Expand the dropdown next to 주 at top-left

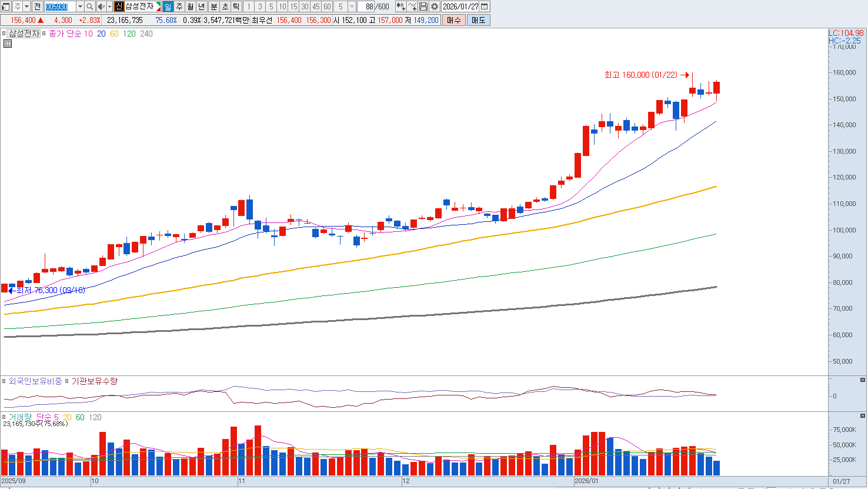pyautogui.click(x=26, y=6)
